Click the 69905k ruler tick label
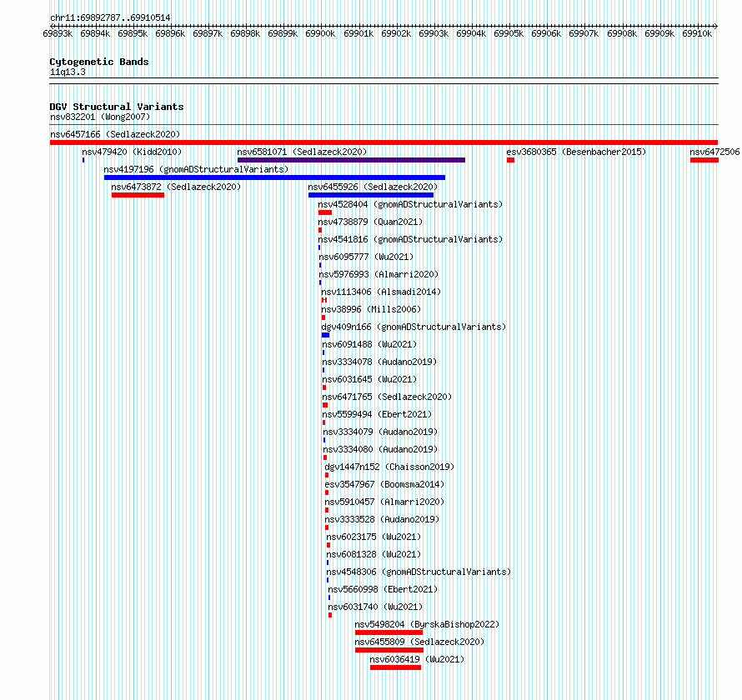The height and width of the screenshot is (700, 742). coord(509,33)
